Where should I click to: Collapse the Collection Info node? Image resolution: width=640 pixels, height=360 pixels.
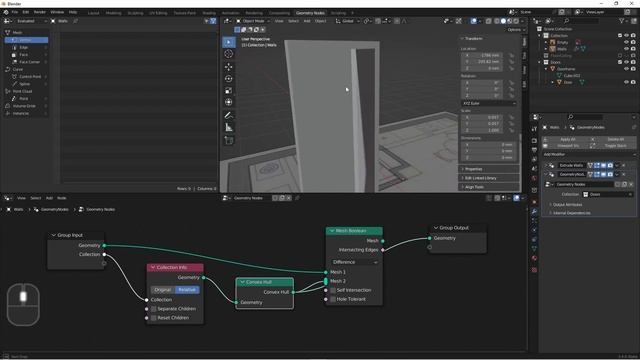coord(153,268)
